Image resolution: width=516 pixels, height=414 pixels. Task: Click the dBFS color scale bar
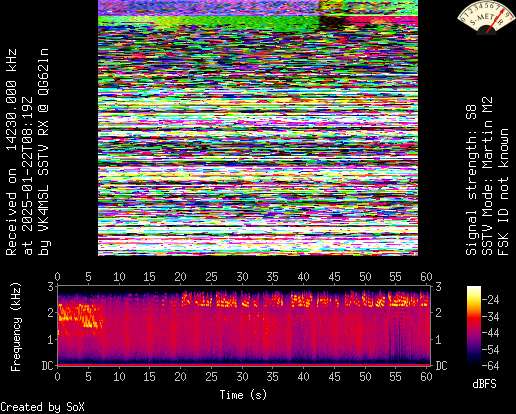(474, 325)
